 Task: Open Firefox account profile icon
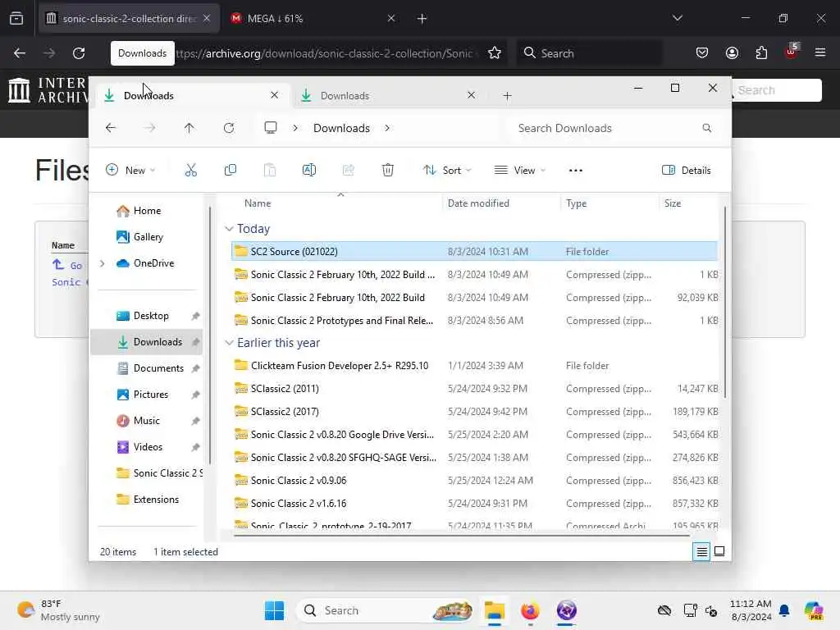(732, 53)
